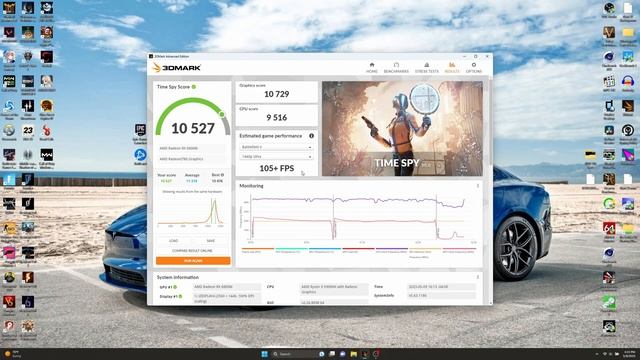Open the Benchmarks tab
Image resolution: width=640 pixels, height=360 pixels.
pos(396,68)
